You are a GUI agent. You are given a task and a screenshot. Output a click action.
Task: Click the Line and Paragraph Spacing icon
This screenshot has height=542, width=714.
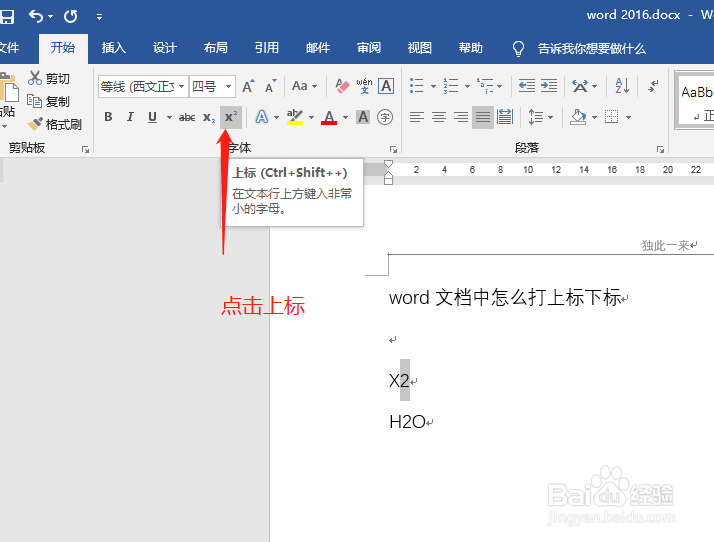click(536, 117)
